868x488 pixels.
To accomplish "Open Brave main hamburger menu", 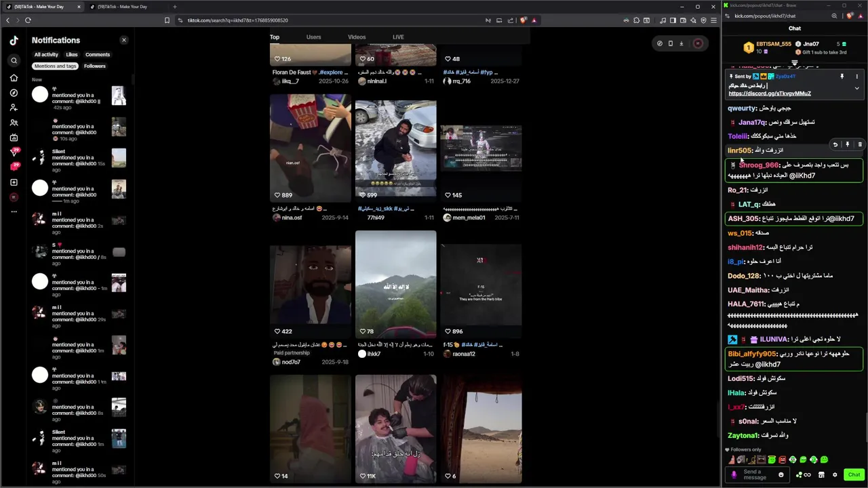I will [713, 20].
